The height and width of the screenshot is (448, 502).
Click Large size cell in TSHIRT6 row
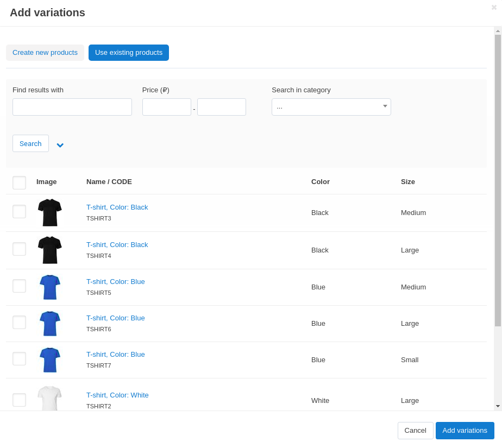pos(410,324)
